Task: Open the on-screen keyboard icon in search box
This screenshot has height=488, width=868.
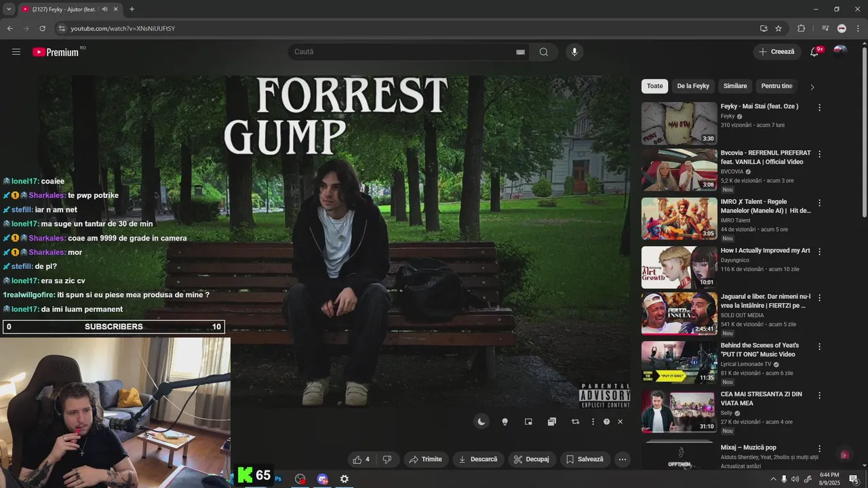Action: point(520,52)
